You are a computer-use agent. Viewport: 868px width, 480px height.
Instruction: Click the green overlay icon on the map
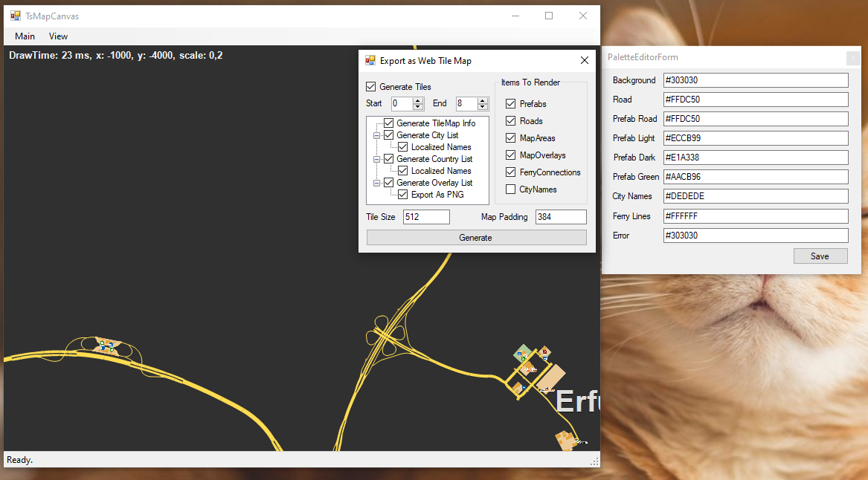click(x=524, y=357)
